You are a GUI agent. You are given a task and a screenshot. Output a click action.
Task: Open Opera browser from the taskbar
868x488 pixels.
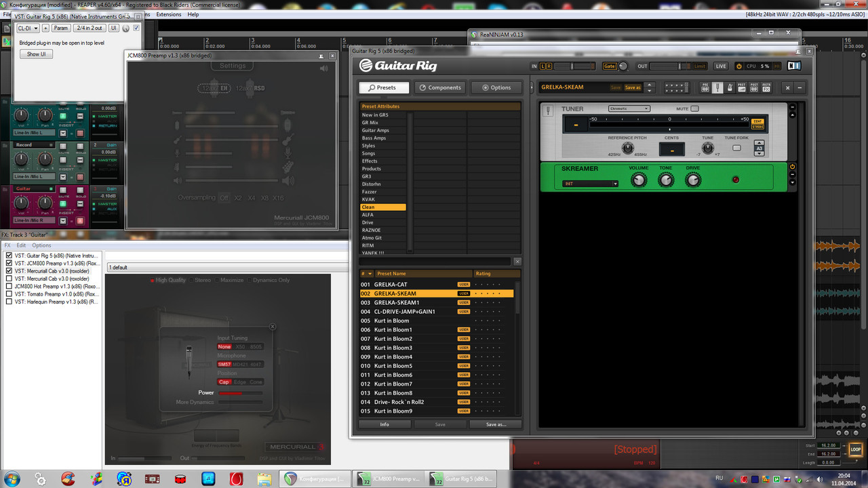pos(236,479)
